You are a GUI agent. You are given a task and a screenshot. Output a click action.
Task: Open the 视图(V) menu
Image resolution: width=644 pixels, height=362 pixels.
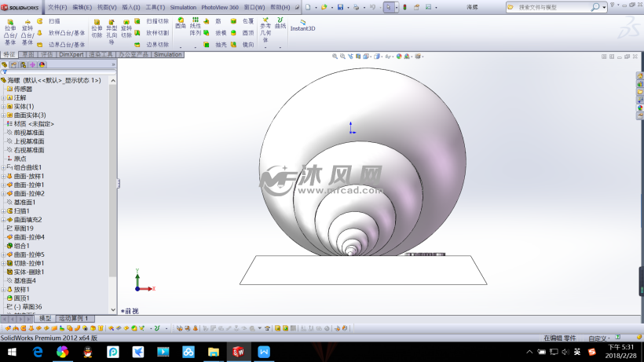pos(107,7)
